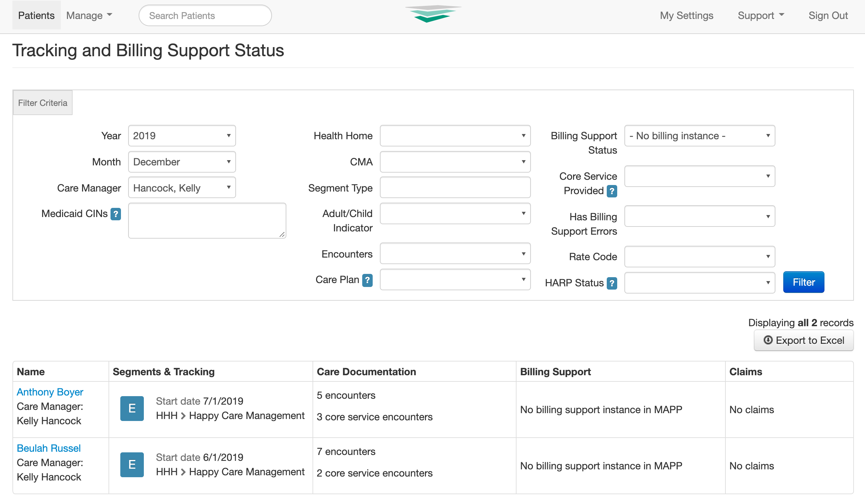Open patient Anthony Boyer's record
This screenshot has width=865, height=504.
click(x=50, y=392)
